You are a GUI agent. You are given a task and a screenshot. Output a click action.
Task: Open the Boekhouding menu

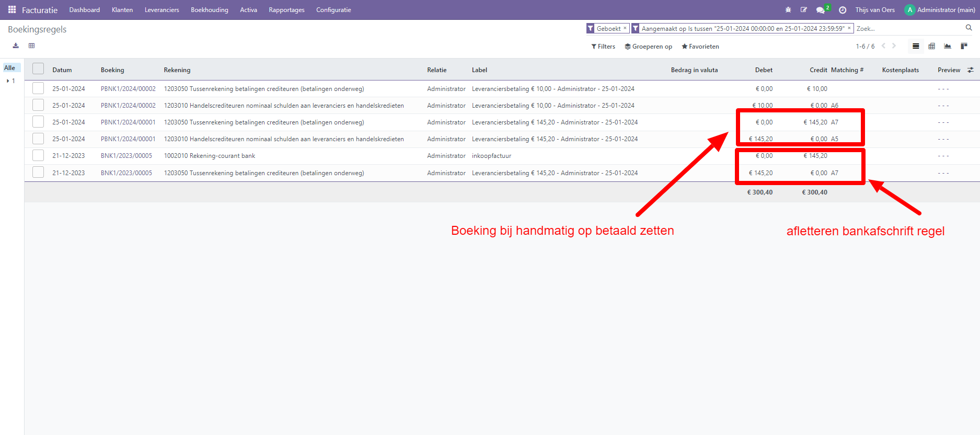(x=209, y=10)
